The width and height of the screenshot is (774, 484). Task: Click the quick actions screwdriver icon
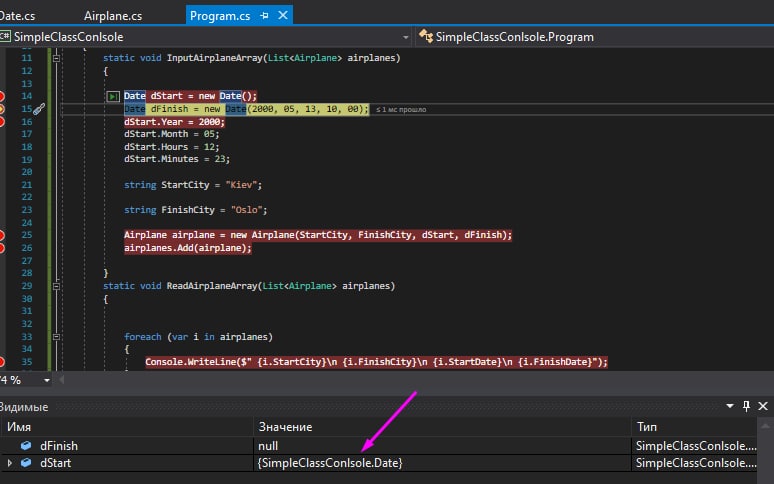click(x=39, y=109)
